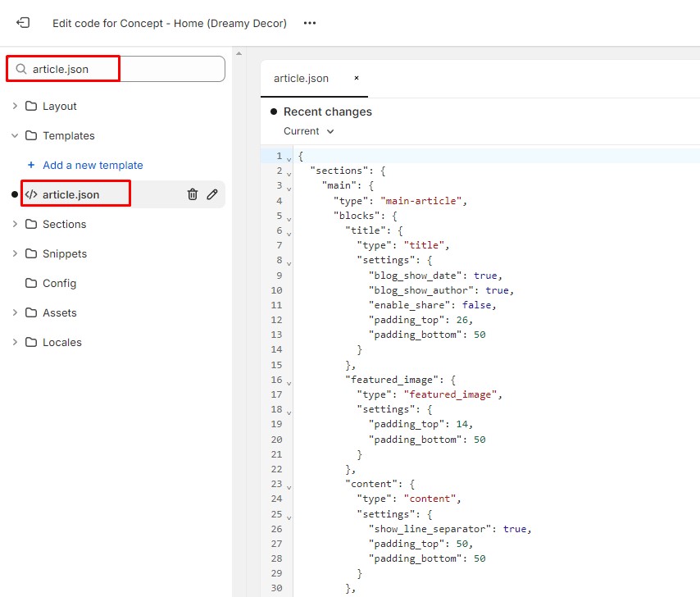
Task: Open article.json in the file tree
Action: point(70,194)
